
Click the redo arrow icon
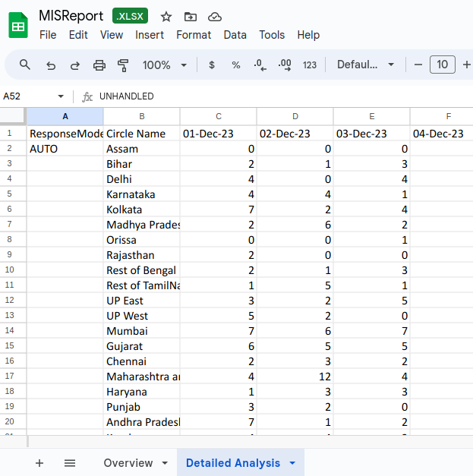click(x=75, y=65)
